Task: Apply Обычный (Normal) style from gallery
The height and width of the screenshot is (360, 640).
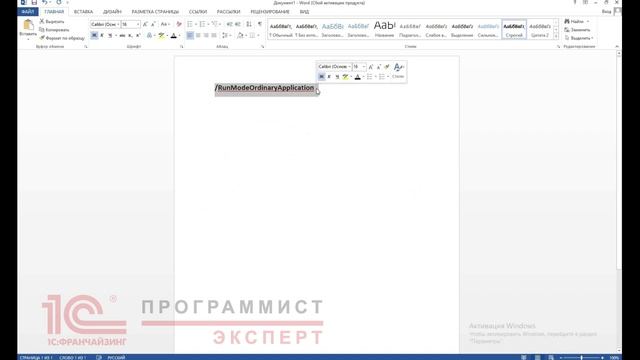Action: [280, 30]
